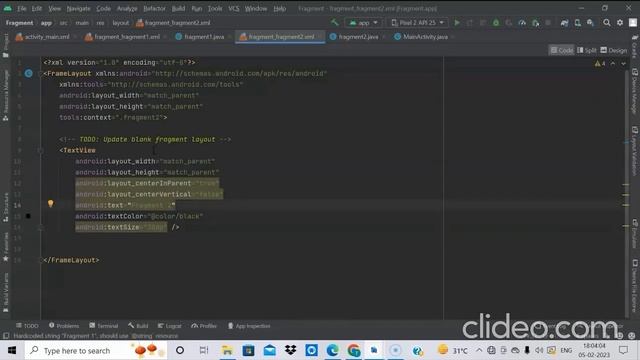Click the blue related-file gutter icon
Screen dimensions: 640x360
tap(29, 73)
